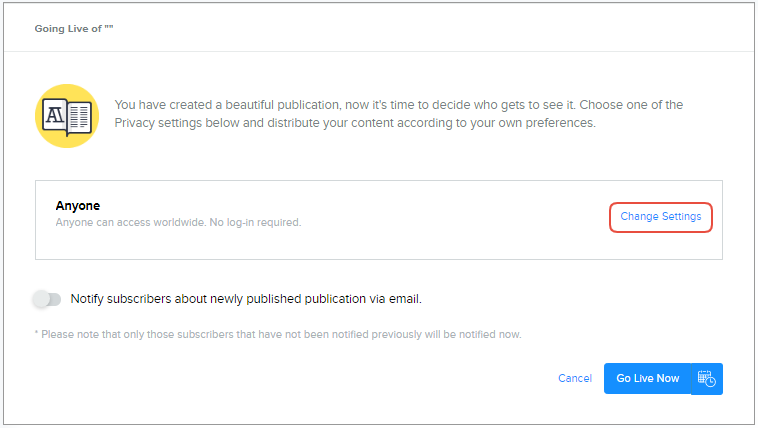The width and height of the screenshot is (758, 428).
Task: Click the "Going Live of" dialog title
Action: click(x=75, y=29)
